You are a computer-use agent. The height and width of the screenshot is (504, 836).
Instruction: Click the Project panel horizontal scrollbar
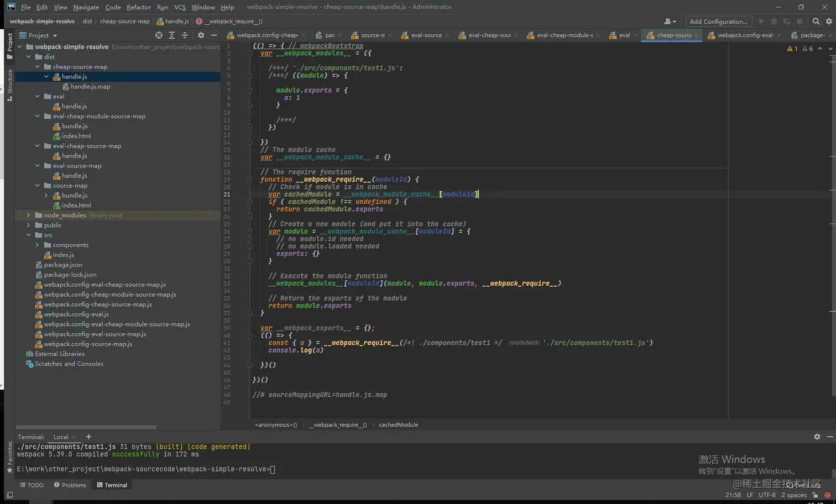click(x=86, y=427)
